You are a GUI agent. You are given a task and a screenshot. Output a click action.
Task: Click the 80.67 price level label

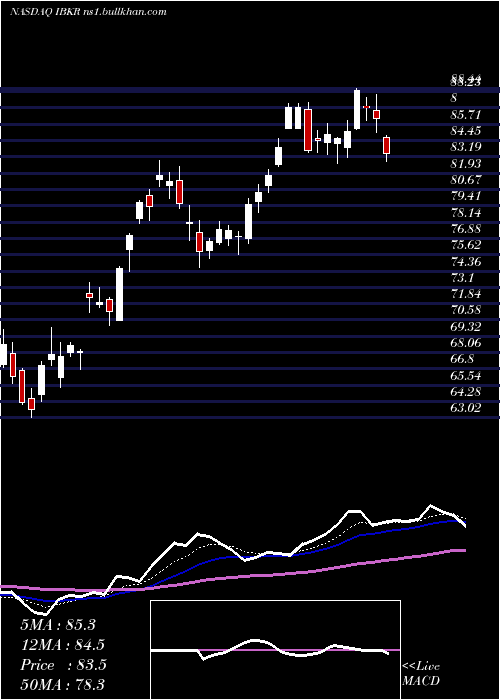466,180
